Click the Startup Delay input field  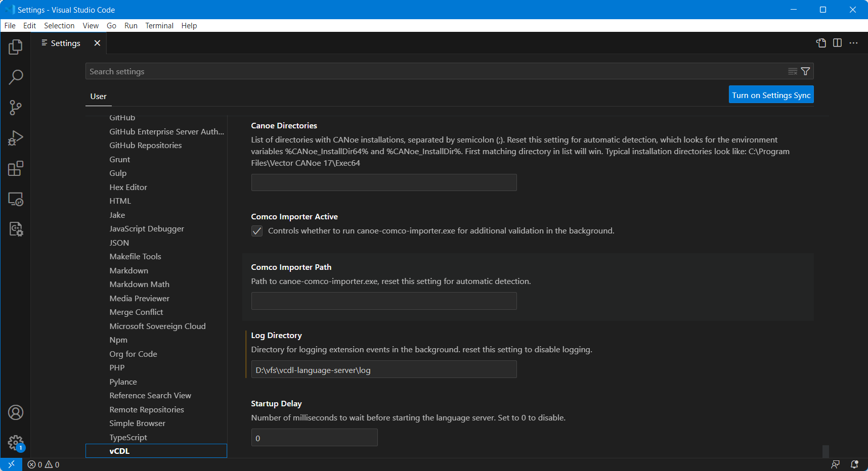pyautogui.click(x=314, y=438)
